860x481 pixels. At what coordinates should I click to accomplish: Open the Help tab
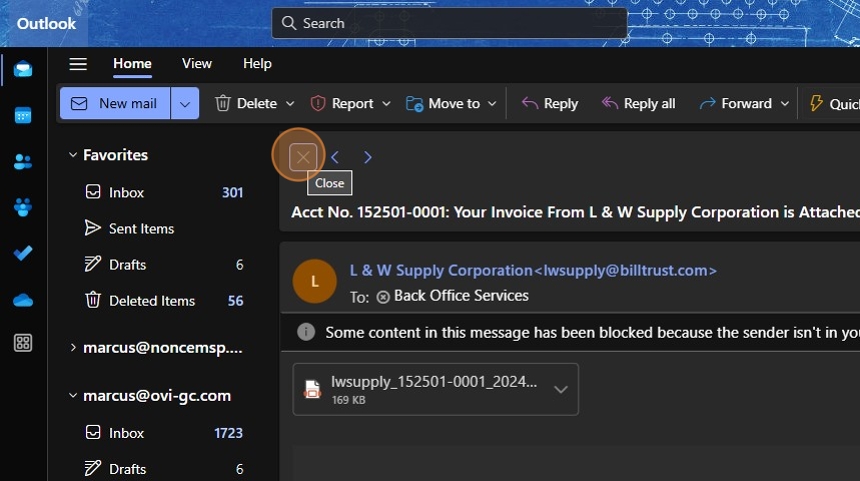click(x=257, y=64)
